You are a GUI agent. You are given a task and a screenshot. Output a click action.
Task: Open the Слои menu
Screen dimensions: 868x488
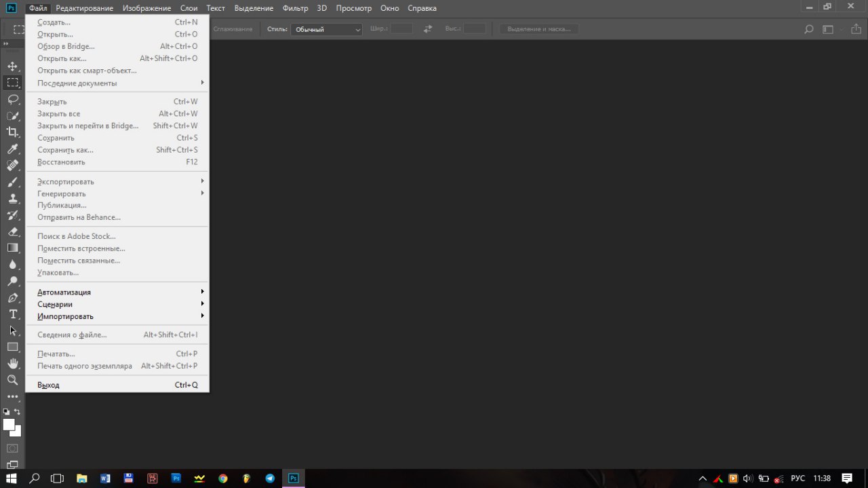tap(189, 8)
